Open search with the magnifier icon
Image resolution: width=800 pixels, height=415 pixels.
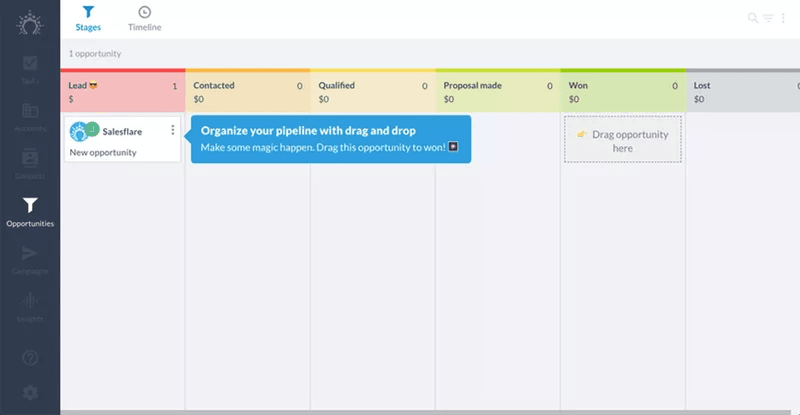click(753, 18)
